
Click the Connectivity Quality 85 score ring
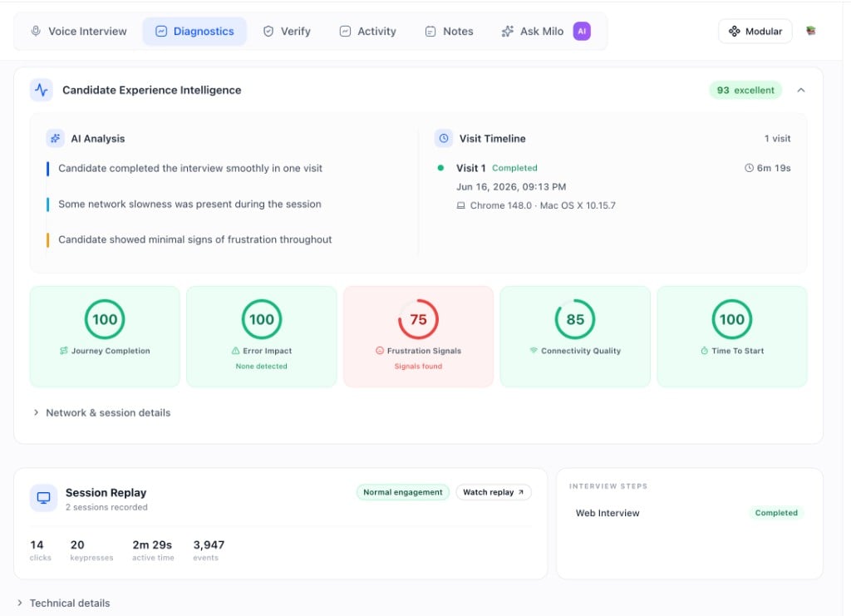coord(575,319)
